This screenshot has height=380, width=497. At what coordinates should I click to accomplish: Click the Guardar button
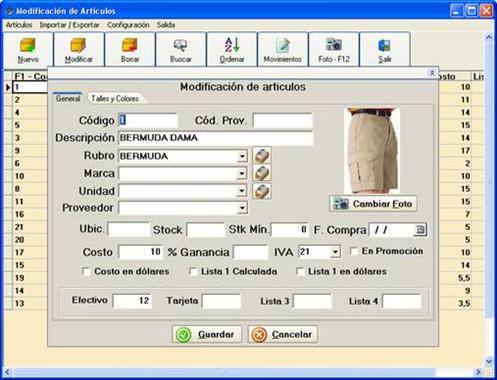tap(207, 334)
